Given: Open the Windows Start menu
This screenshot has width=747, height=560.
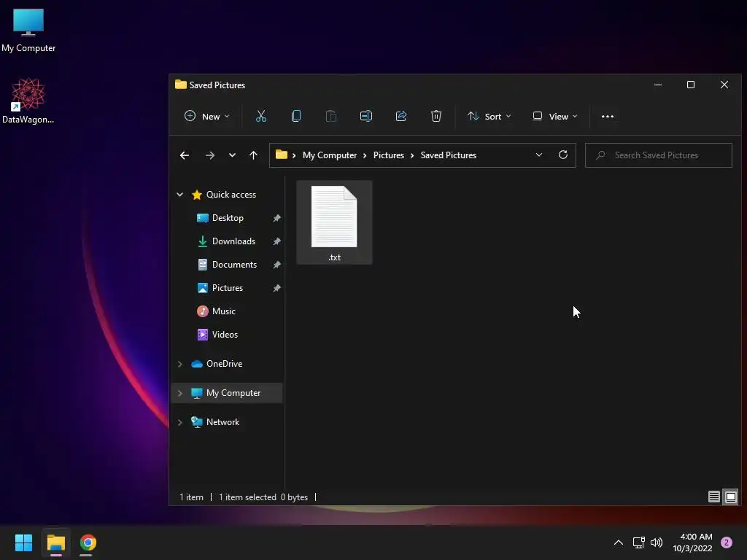Looking at the screenshot, I should 23,542.
